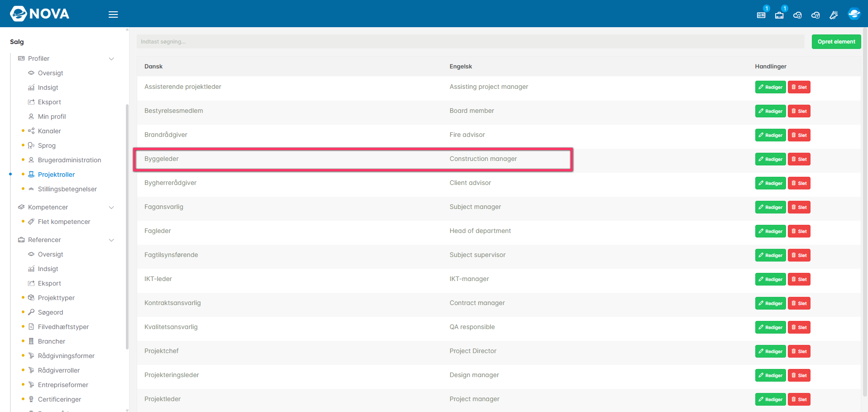This screenshot has height=412, width=868.
Task: Open Søgeord in the sidebar
Action: click(x=50, y=312)
